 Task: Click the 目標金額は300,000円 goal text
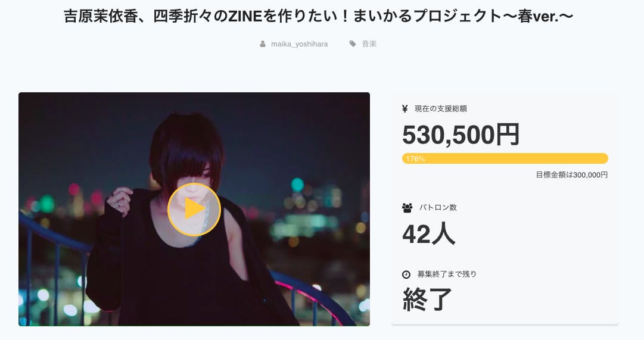[571, 175]
